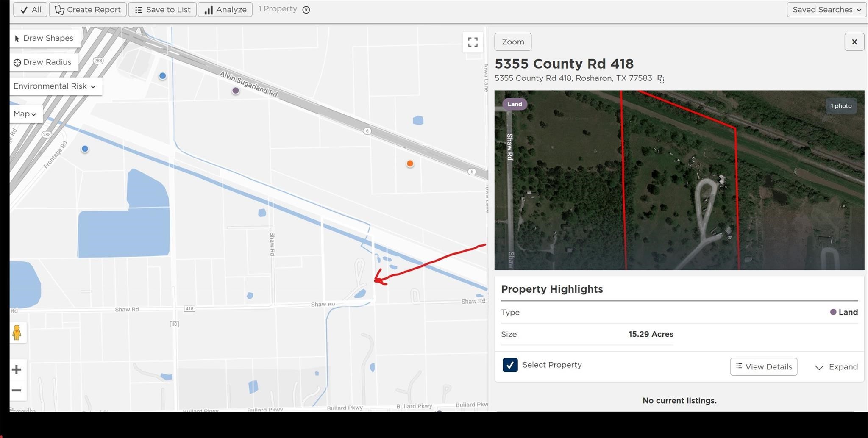Uncheck the Select Property checkbox
Viewport: 868px width, 438px height.
(510, 365)
